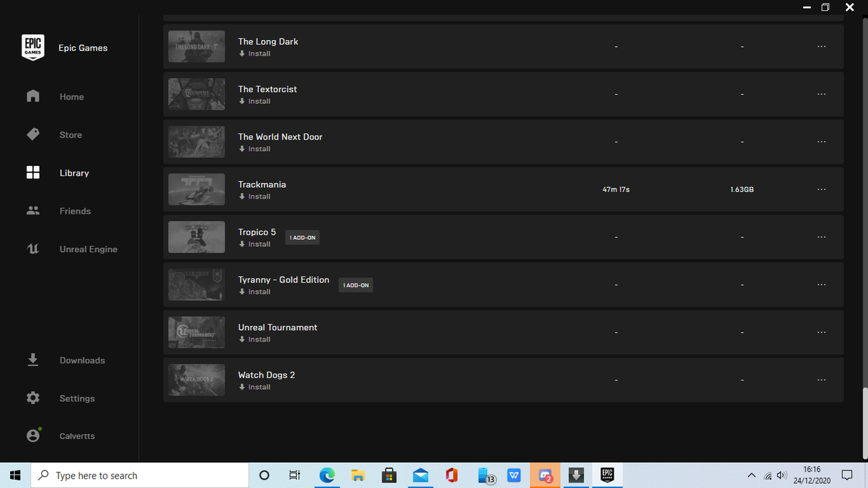This screenshot has height=488, width=868.
Task: Open Settings in the Epic launcher
Action: (x=60, y=398)
